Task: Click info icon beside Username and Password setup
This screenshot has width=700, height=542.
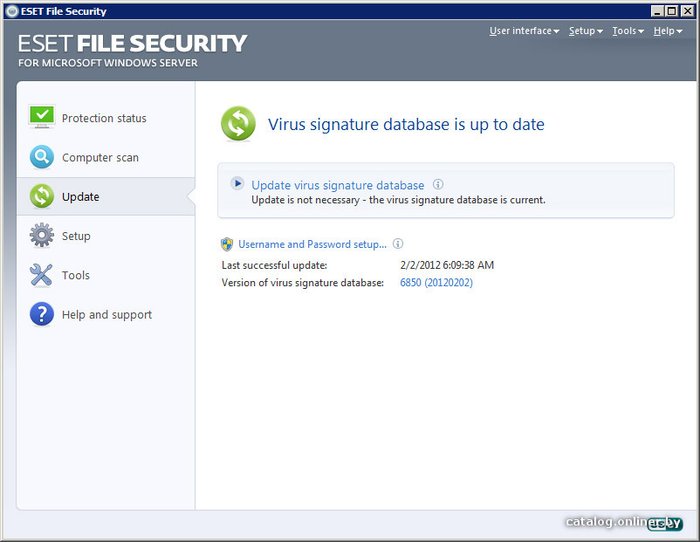Action: 398,244
